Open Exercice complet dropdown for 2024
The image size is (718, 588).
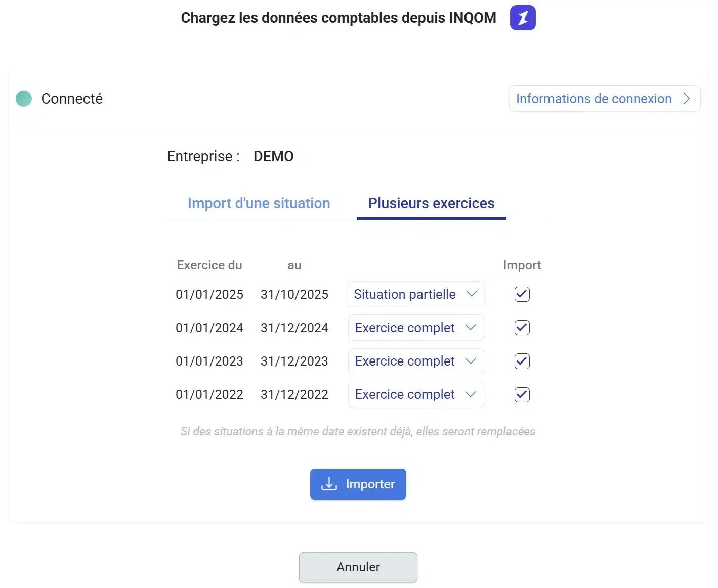[x=415, y=328]
